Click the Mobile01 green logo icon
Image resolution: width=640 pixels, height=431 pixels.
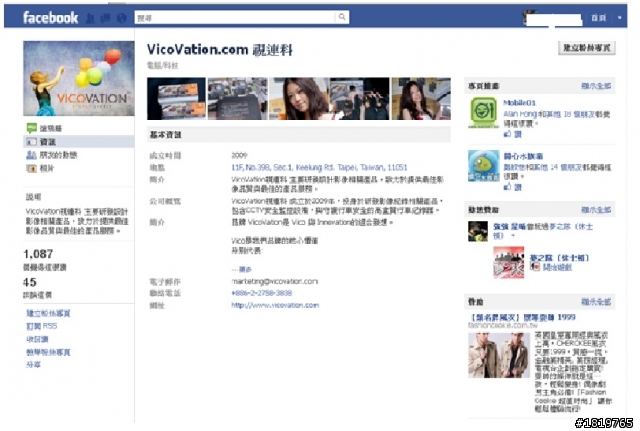[x=484, y=113]
